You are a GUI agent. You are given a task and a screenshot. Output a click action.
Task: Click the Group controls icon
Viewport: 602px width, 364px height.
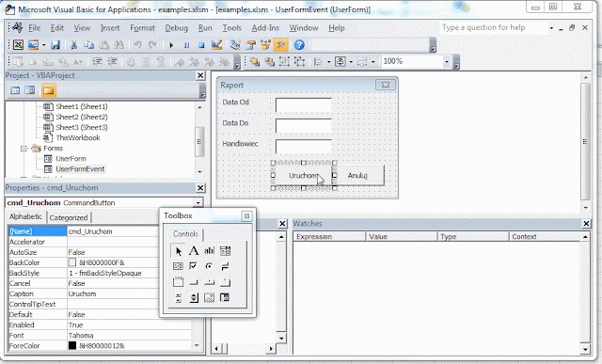284,61
